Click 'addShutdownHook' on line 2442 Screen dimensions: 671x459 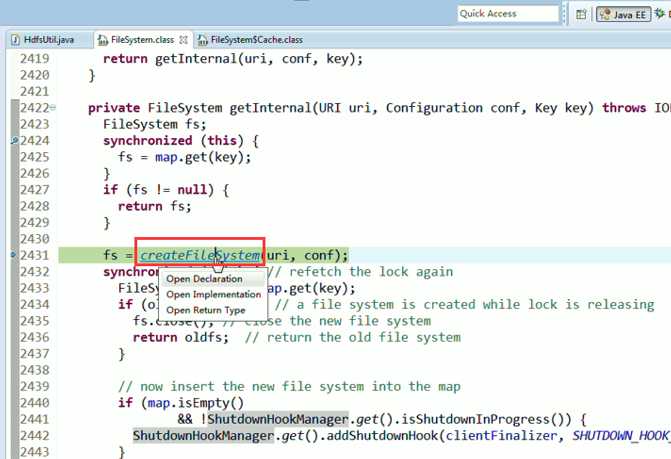[382, 436]
